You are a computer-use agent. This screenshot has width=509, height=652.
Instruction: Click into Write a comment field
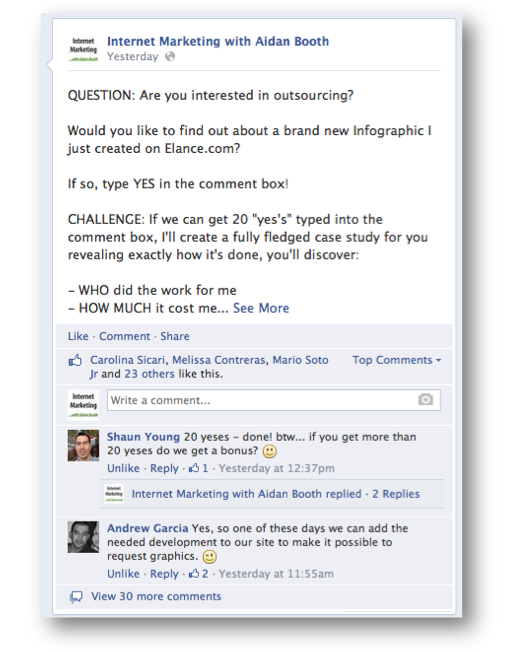274,400
